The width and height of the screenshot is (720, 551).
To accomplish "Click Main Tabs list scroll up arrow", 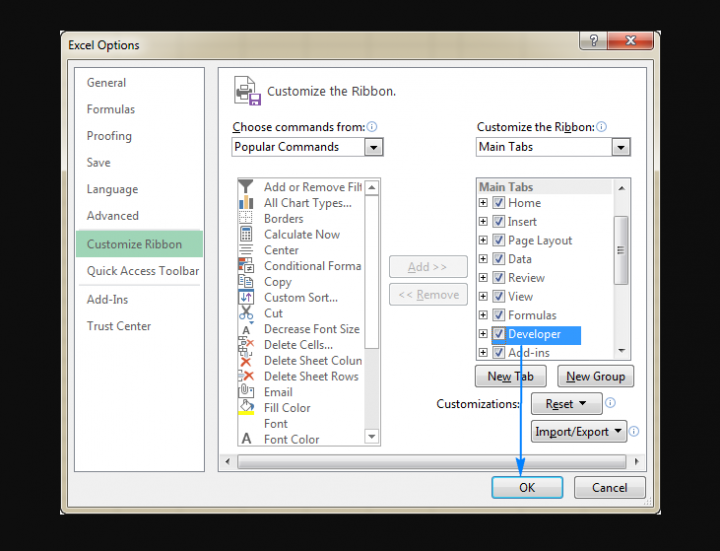I will [x=622, y=188].
